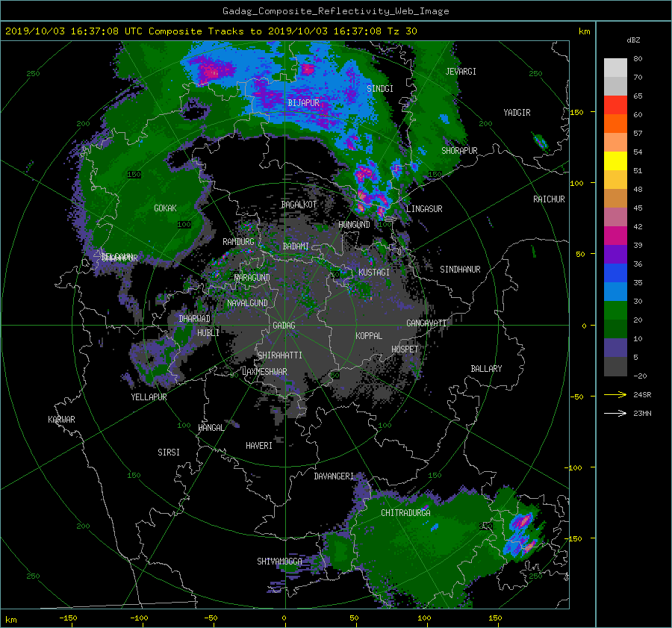Select the RAMDURG city label

238,242
